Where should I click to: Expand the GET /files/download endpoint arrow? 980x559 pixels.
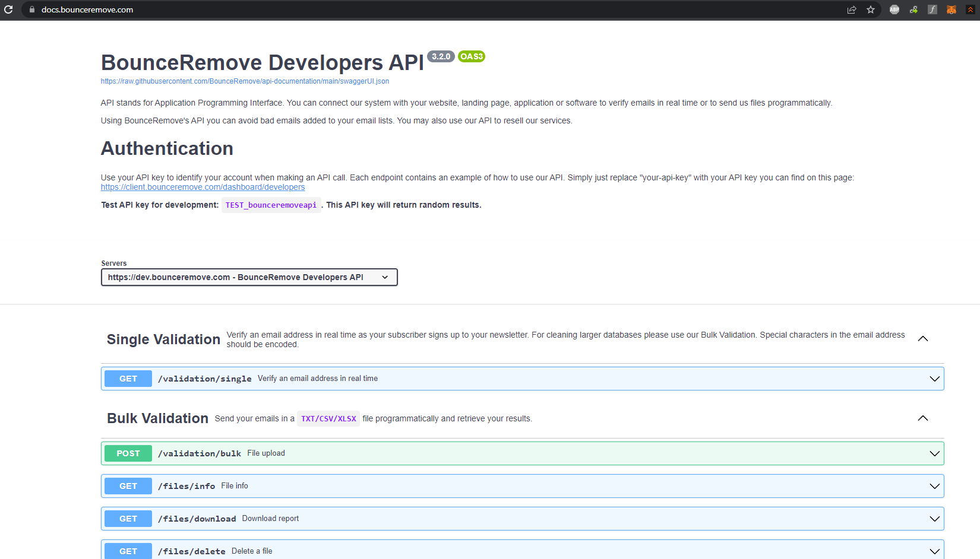click(x=935, y=519)
